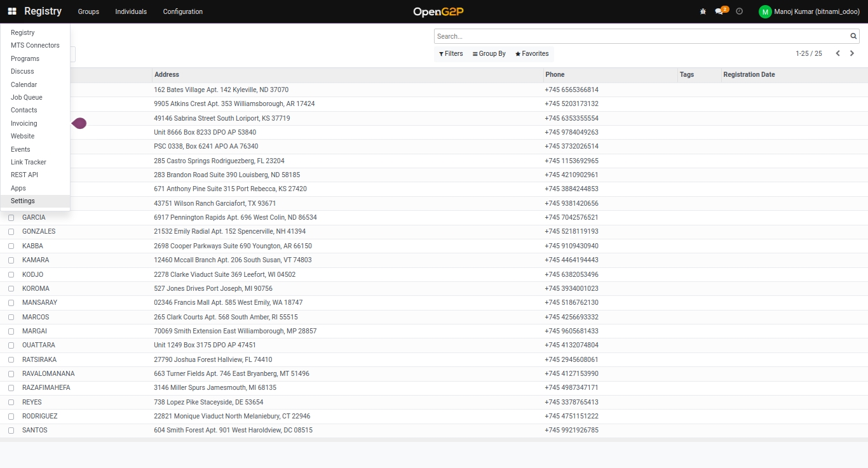This screenshot has width=868, height=468.
Task: Expand the Favorites dropdown
Action: pyautogui.click(x=532, y=54)
